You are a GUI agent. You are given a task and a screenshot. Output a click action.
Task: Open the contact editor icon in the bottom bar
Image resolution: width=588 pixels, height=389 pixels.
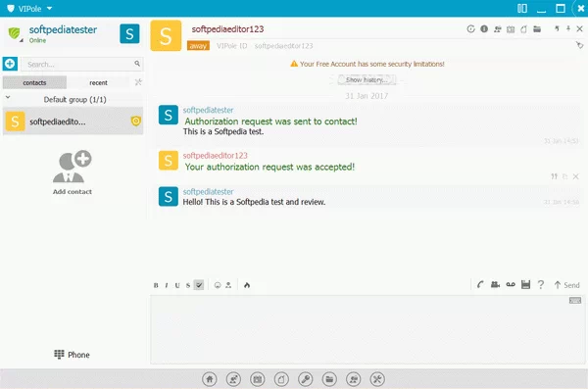pyautogui.click(x=233, y=379)
